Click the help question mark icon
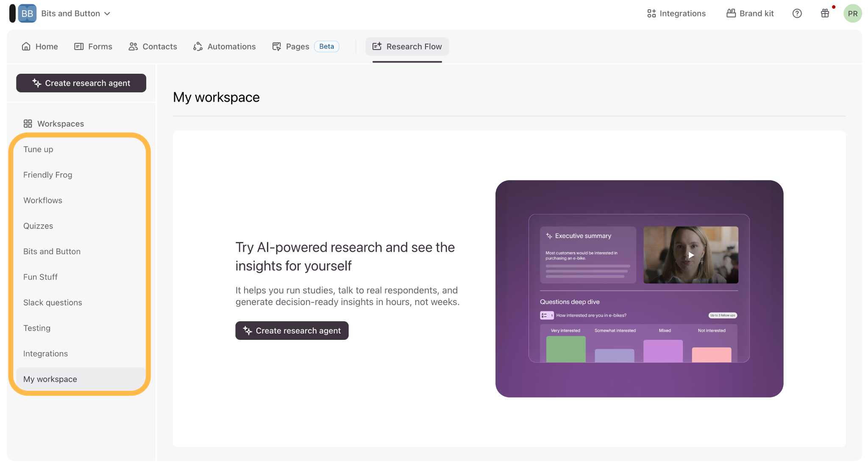The height and width of the screenshot is (464, 868). pos(797,14)
